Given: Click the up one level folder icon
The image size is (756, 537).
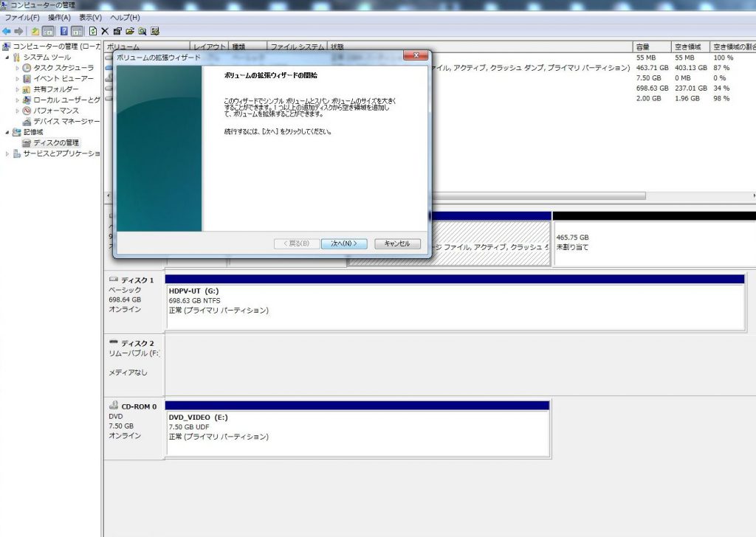Looking at the screenshot, I should tap(35, 31).
